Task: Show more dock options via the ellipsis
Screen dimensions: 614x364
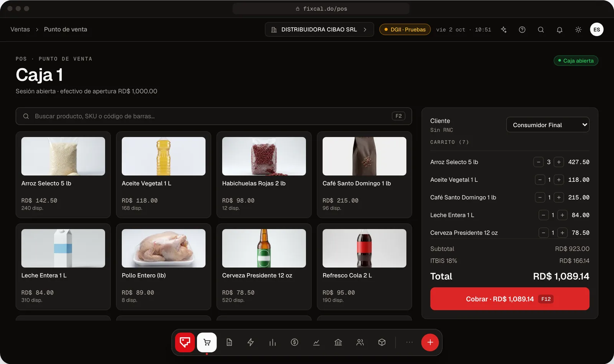Action: pyautogui.click(x=409, y=342)
